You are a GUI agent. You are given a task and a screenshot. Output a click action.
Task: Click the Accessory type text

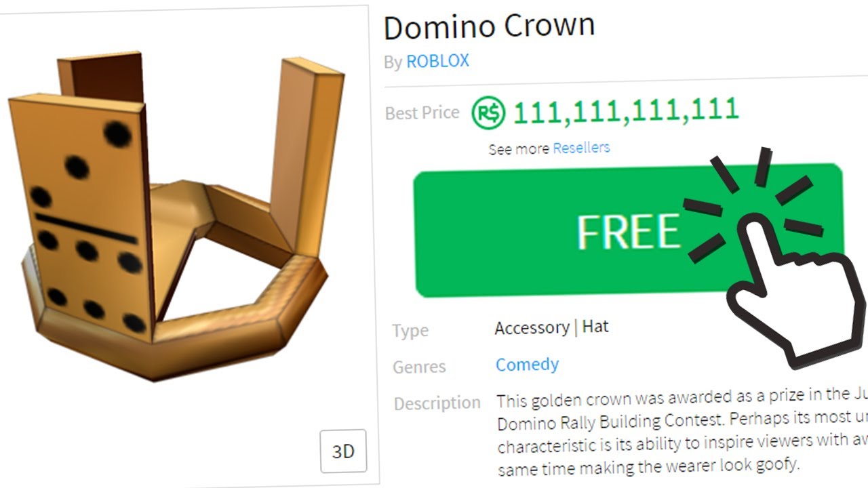pyautogui.click(x=532, y=328)
